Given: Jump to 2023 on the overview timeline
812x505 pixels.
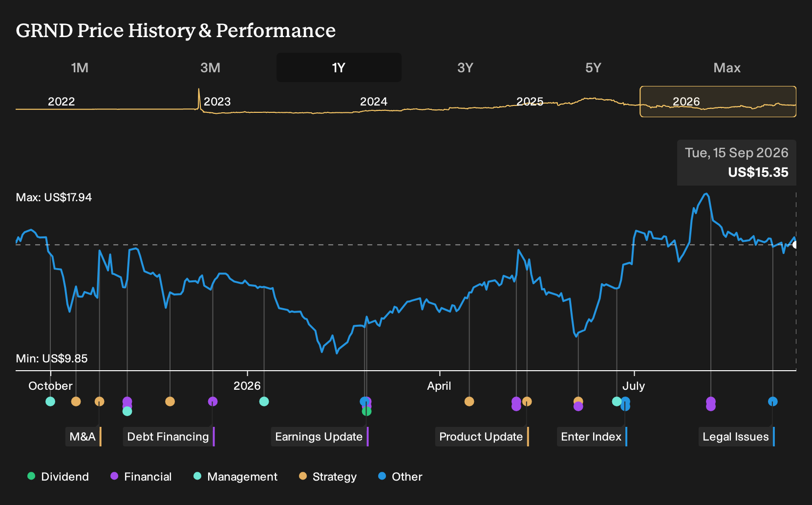Looking at the screenshot, I should point(217,102).
